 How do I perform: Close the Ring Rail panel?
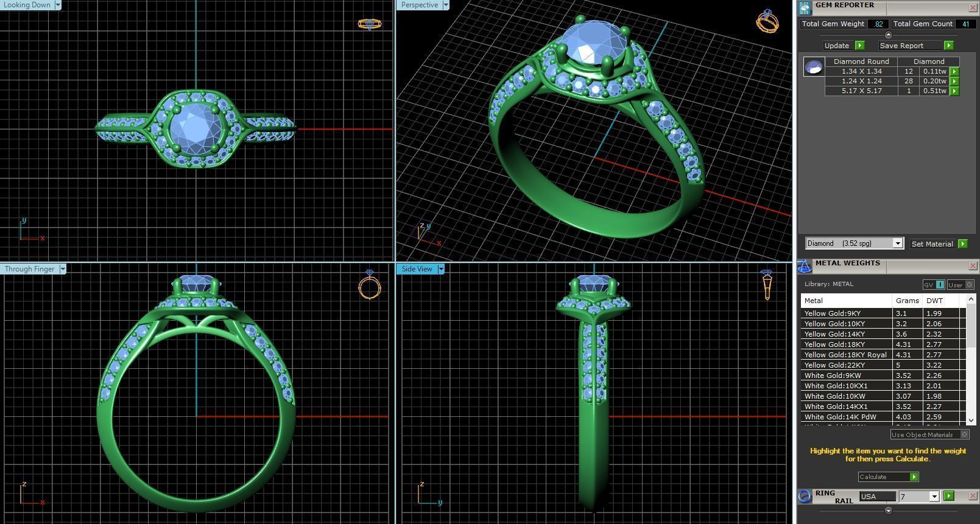pos(972,496)
